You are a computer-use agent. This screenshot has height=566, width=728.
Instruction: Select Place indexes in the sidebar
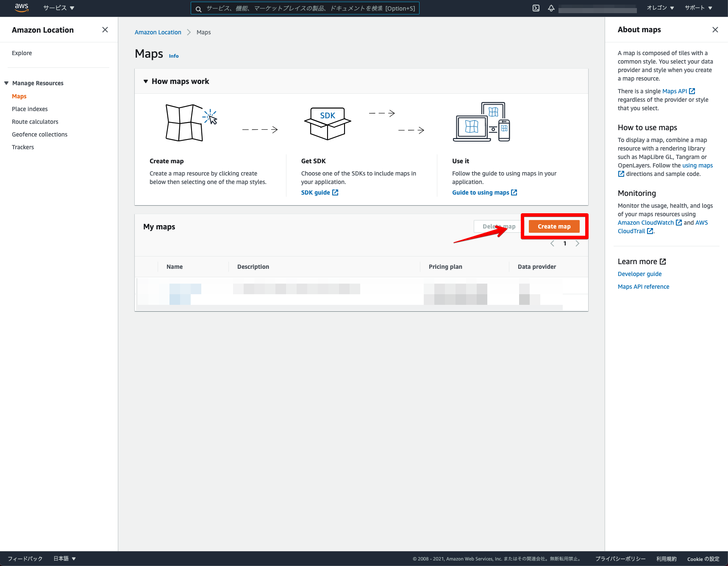click(30, 109)
